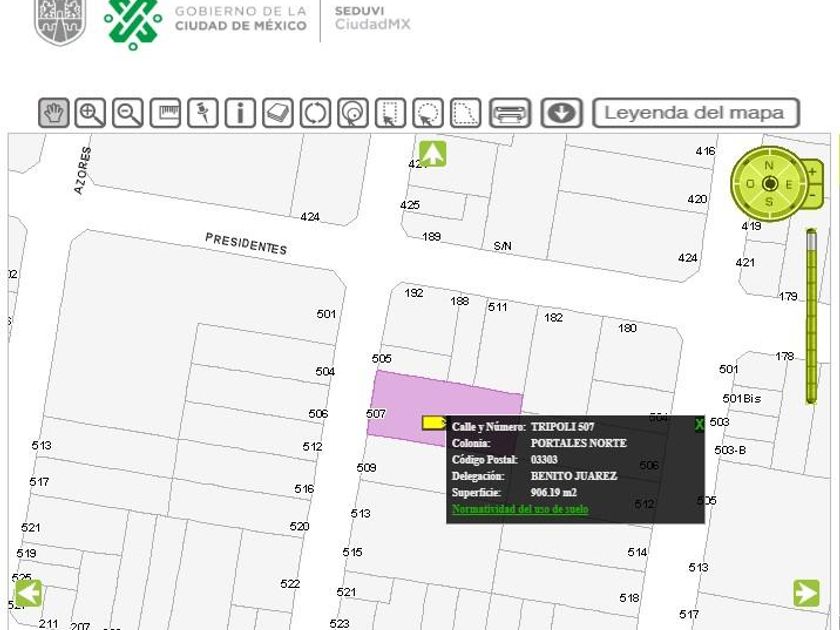The width and height of the screenshot is (840, 630).
Task: Choose the rectangle selection tool
Action: 390,113
